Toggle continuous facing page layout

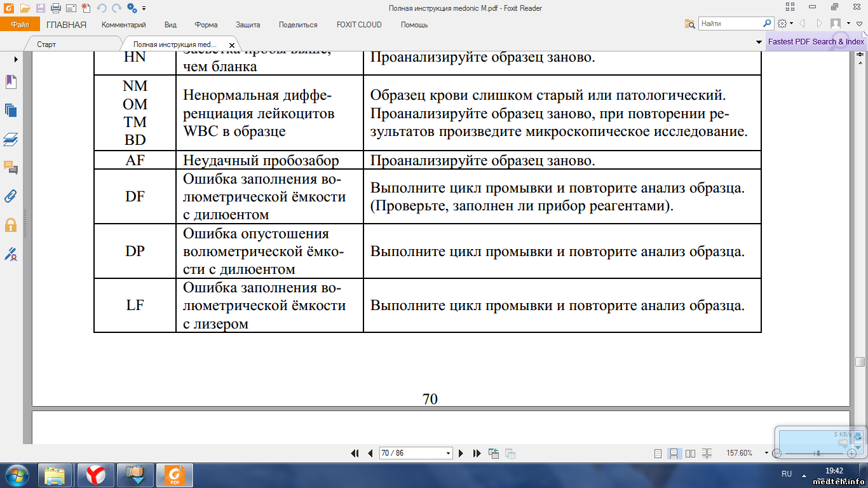pos(707,454)
